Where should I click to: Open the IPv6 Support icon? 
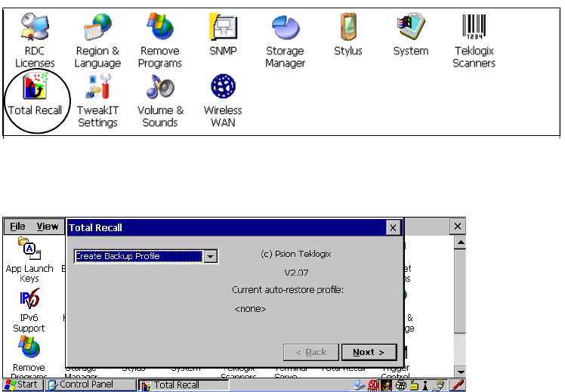29,298
